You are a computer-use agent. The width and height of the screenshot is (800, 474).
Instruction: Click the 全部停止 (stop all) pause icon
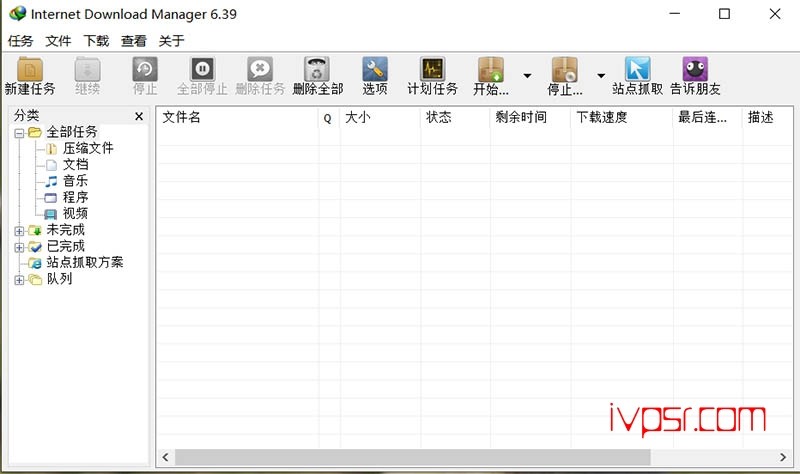[203, 69]
